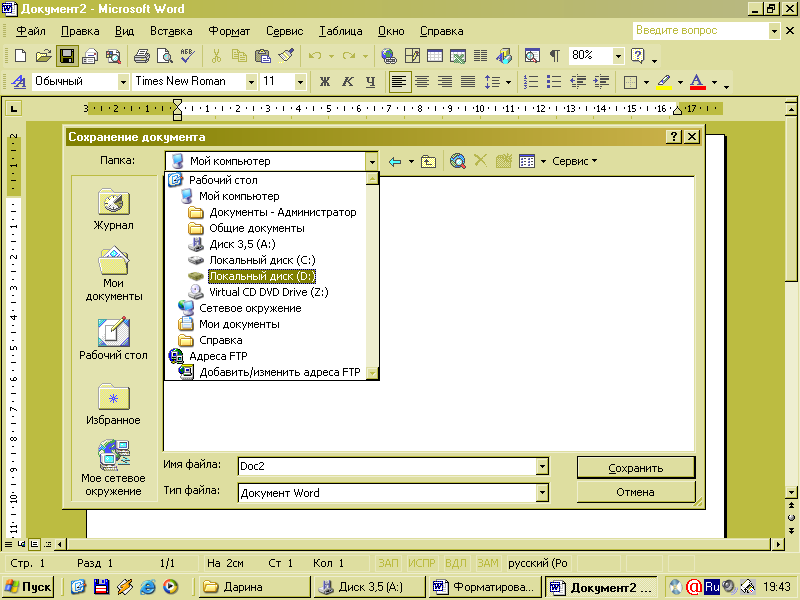The image size is (800, 600).
Task: Toggle Bold (Ж) formatting
Action: 324,82
